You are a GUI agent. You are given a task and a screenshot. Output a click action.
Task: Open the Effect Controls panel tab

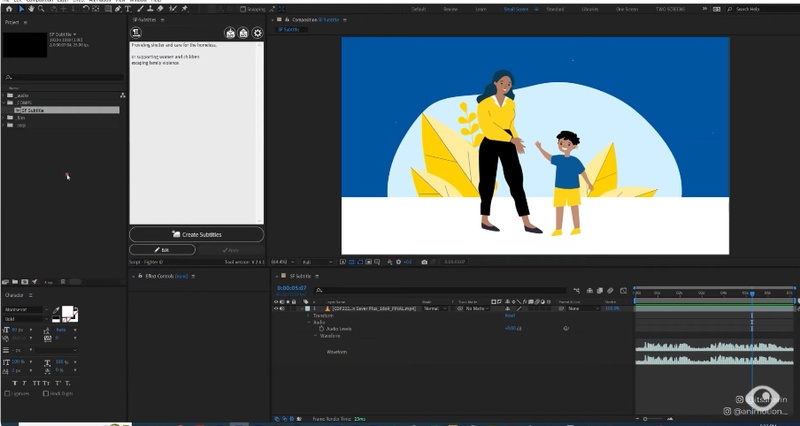click(x=160, y=275)
